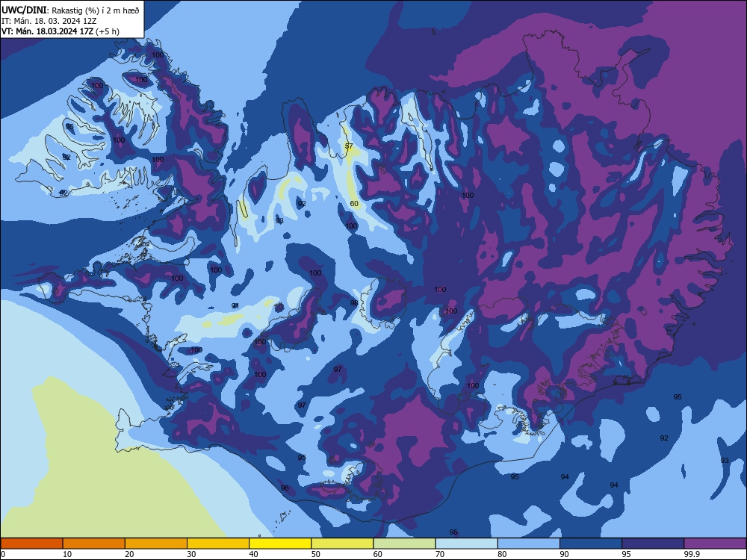Click the '91' humidity value on the map
This screenshot has height=560, width=747.
(235, 305)
